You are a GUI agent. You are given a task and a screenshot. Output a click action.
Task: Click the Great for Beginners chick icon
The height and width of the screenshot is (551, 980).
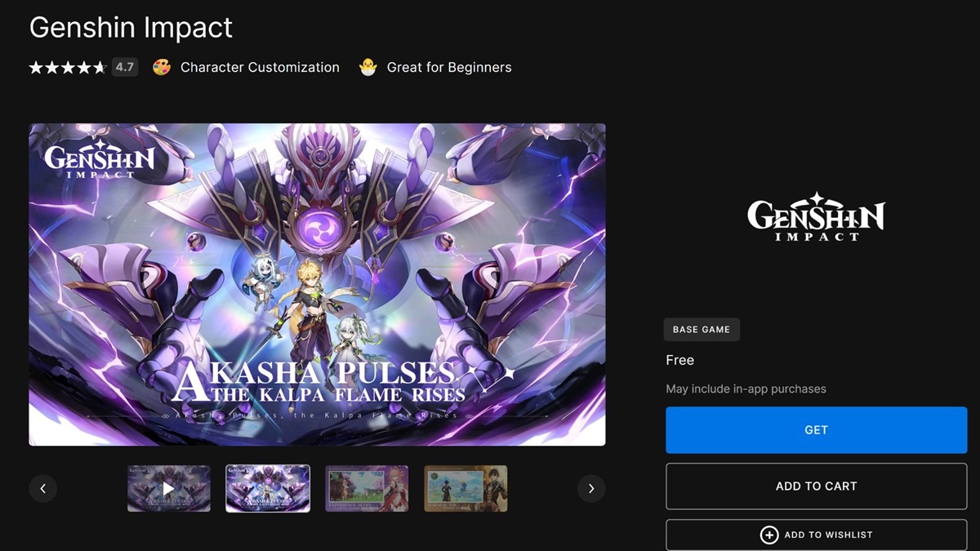click(368, 68)
